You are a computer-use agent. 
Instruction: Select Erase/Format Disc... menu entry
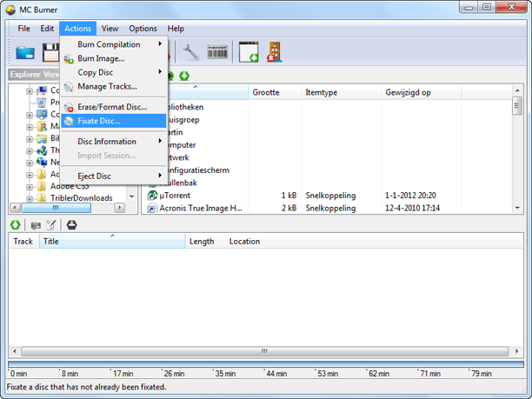114,107
